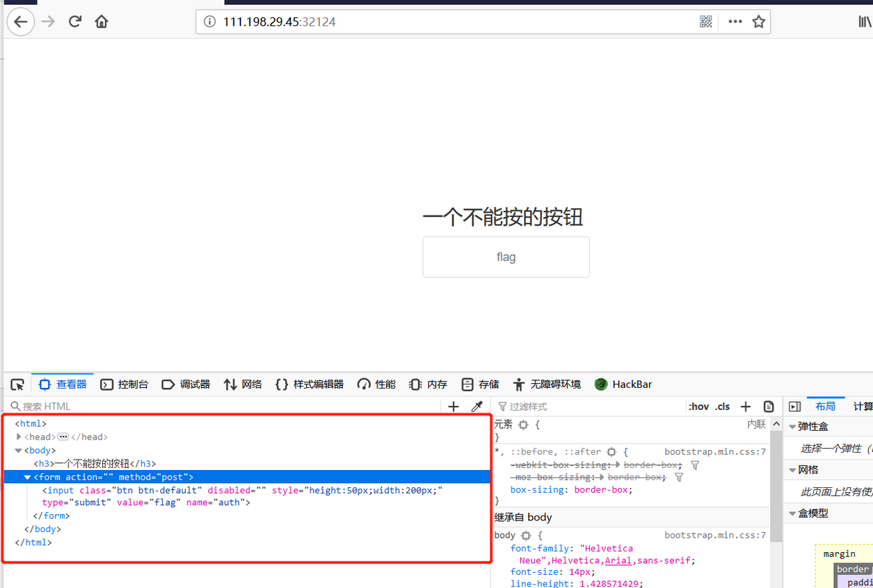
Task: Activate the element picker tool
Action: click(17, 384)
